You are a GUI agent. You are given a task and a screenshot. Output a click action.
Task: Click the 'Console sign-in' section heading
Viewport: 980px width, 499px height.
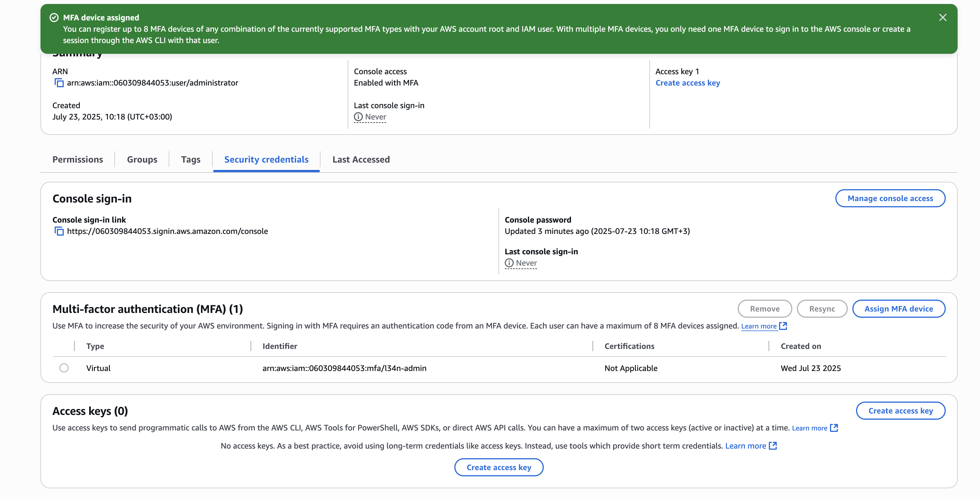tap(92, 199)
